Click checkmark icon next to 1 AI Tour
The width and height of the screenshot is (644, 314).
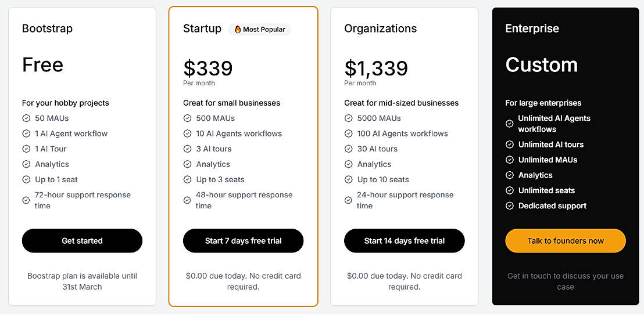pyautogui.click(x=26, y=149)
